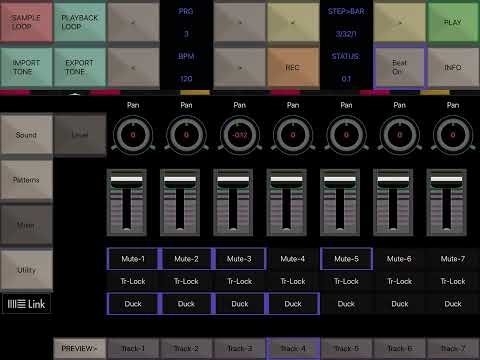Image resolution: width=480 pixels, height=360 pixels.
Task: Click the Pan knob for track 3
Action: click(x=240, y=135)
